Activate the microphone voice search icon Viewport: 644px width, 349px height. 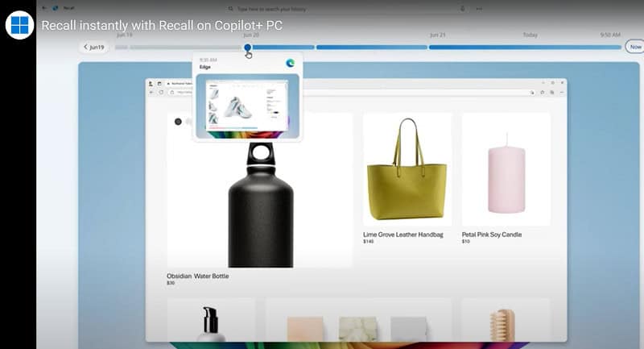click(x=462, y=8)
